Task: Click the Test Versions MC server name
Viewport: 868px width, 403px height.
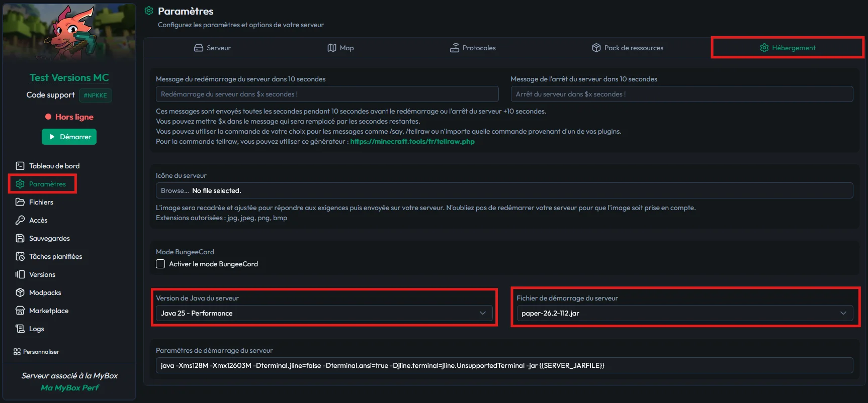Action: click(69, 77)
